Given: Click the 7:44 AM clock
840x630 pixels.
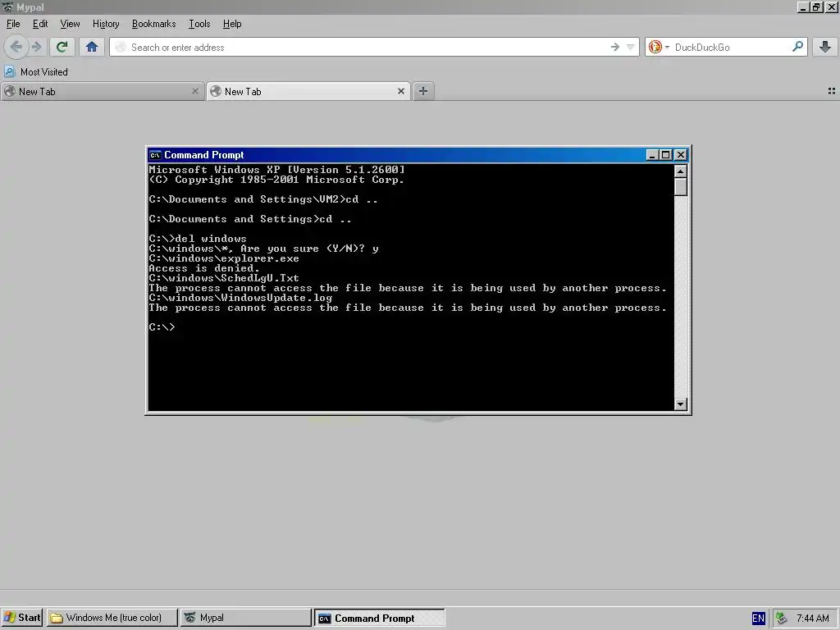Looking at the screenshot, I should 813,619.
